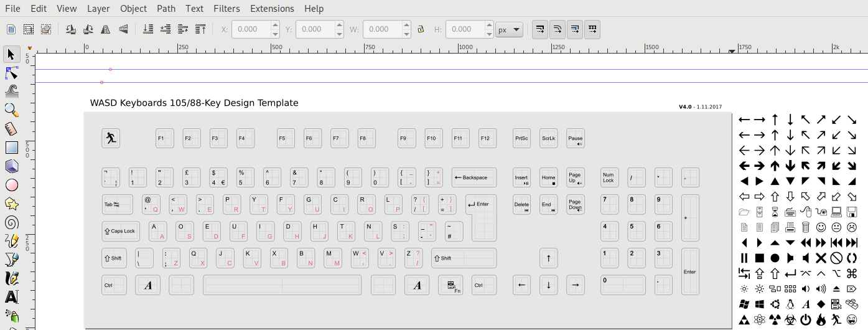Decrease the Y coordinate value
The image size is (868, 330).
339,34
